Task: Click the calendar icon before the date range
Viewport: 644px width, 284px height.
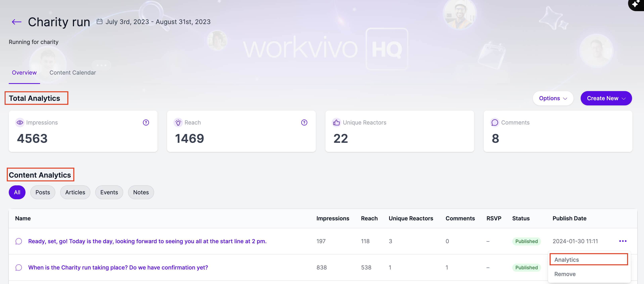Action: coord(100,21)
